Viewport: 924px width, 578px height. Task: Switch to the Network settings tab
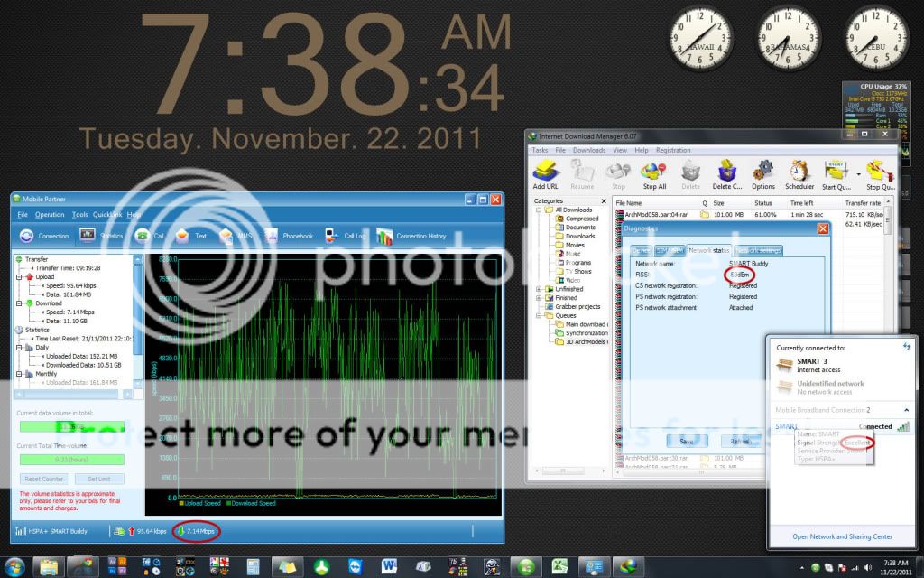(x=759, y=250)
